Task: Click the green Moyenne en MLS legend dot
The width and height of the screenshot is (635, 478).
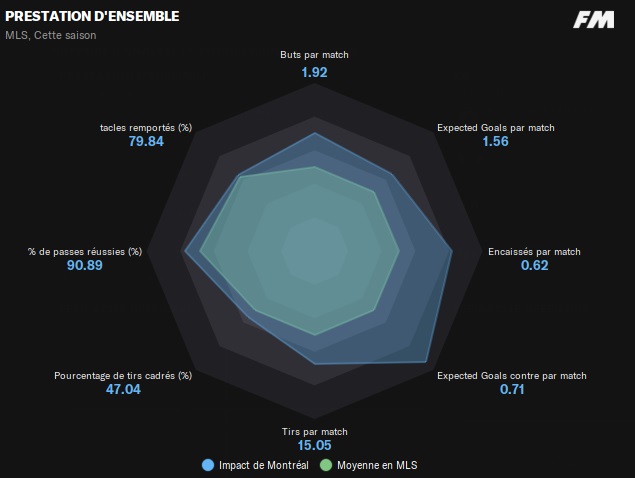Action: (325, 465)
